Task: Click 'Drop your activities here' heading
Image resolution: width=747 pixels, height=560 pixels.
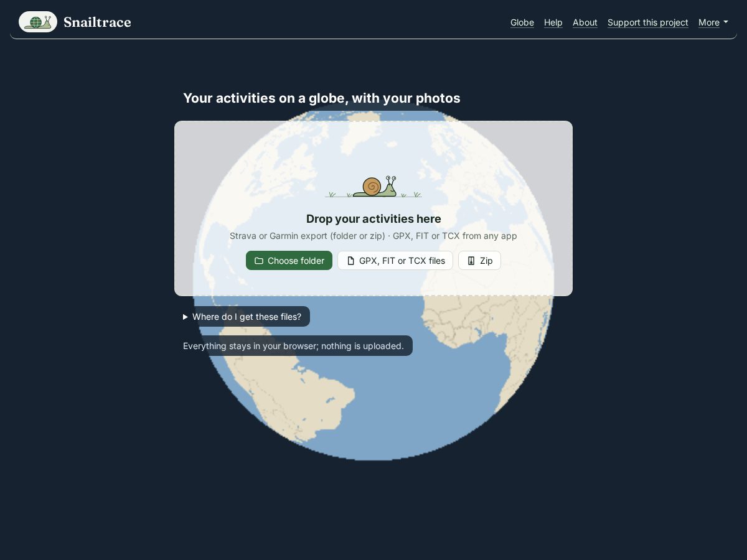Action: pos(374,218)
